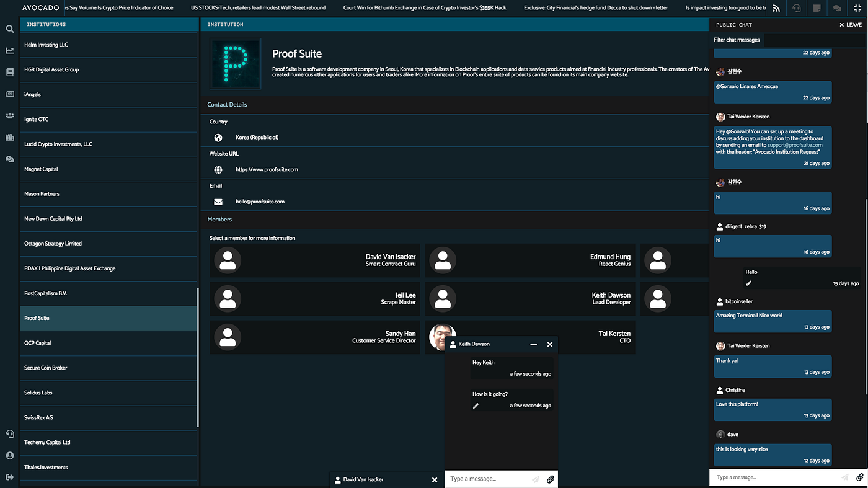The image size is (868, 488).
Task: Click the support@proofsuite.com link in chat
Action: (x=795, y=145)
